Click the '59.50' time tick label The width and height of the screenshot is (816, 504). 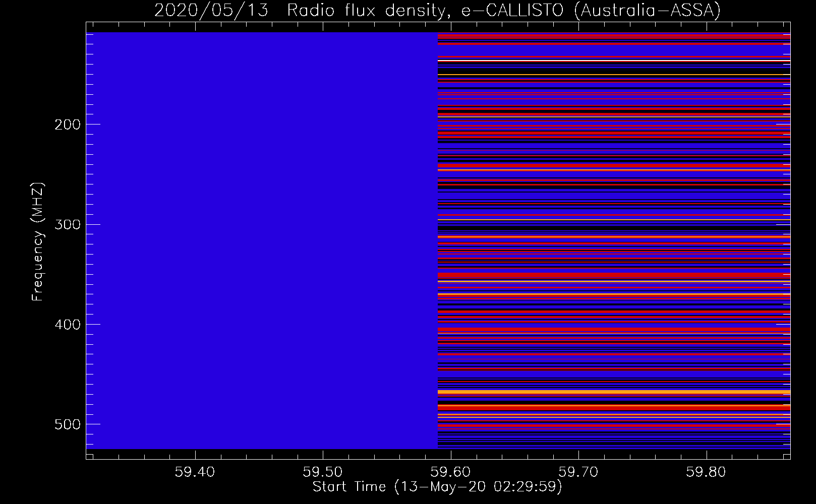click(x=323, y=472)
